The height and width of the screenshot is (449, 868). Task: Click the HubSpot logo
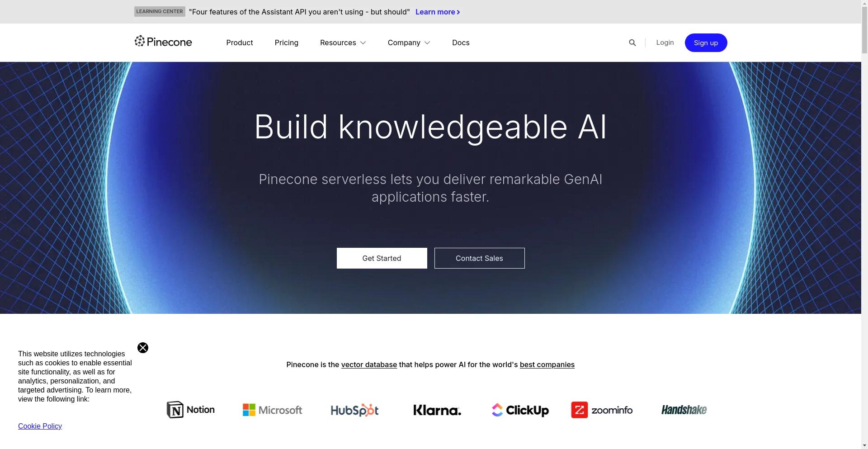click(355, 410)
